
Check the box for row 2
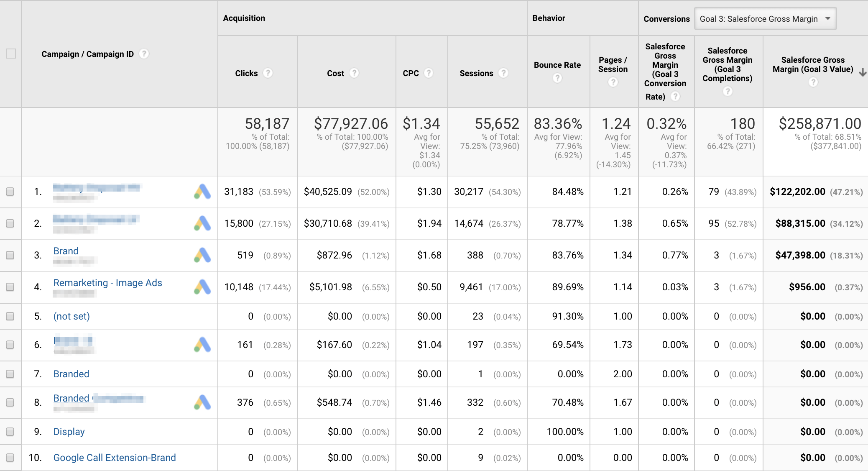click(10, 223)
